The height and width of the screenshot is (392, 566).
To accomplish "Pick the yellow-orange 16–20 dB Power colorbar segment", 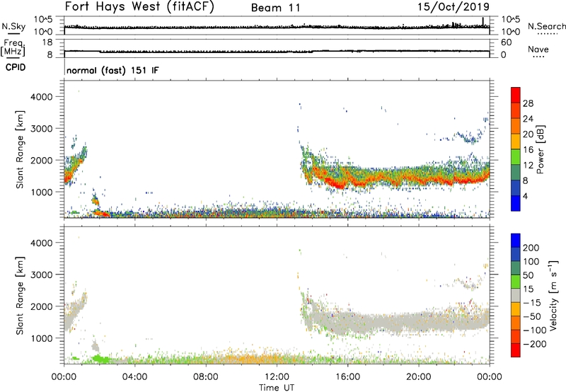I will point(516,142).
